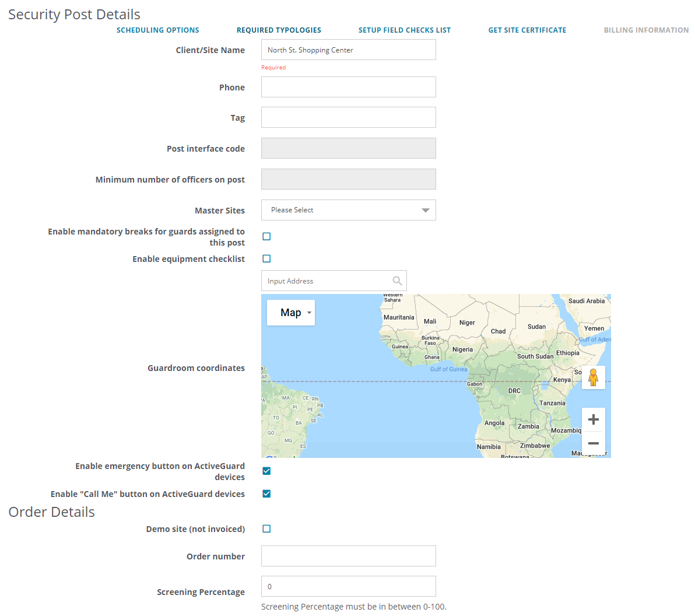Open the Get Site Certificate tab

point(527,30)
